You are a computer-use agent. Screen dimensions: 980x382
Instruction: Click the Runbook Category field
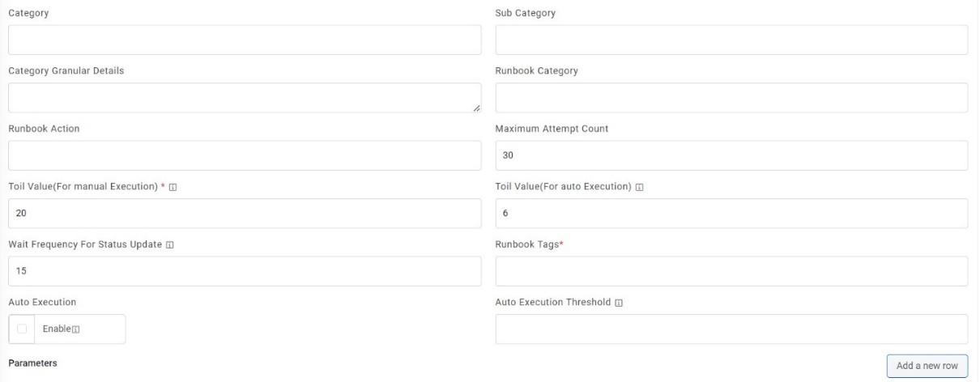[x=731, y=97]
